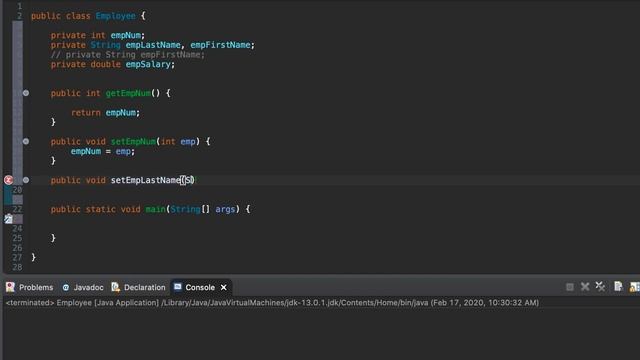The width and height of the screenshot is (640, 360).
Task: Click the 'int emp' parameter
Action: click(x=178, y=141)
